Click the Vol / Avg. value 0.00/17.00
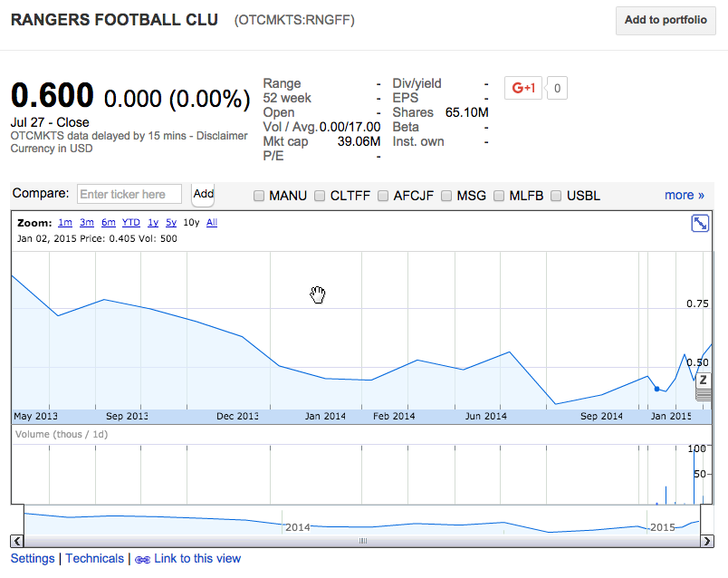 pos(350,127)
